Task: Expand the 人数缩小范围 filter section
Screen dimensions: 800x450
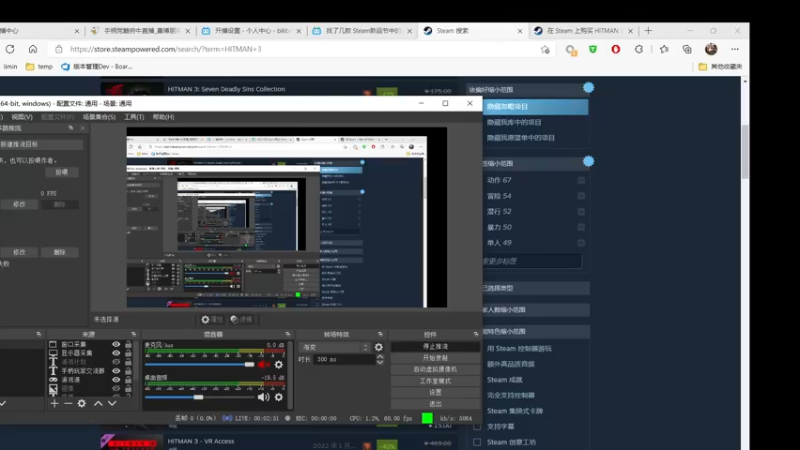Action: click(536, 310)
